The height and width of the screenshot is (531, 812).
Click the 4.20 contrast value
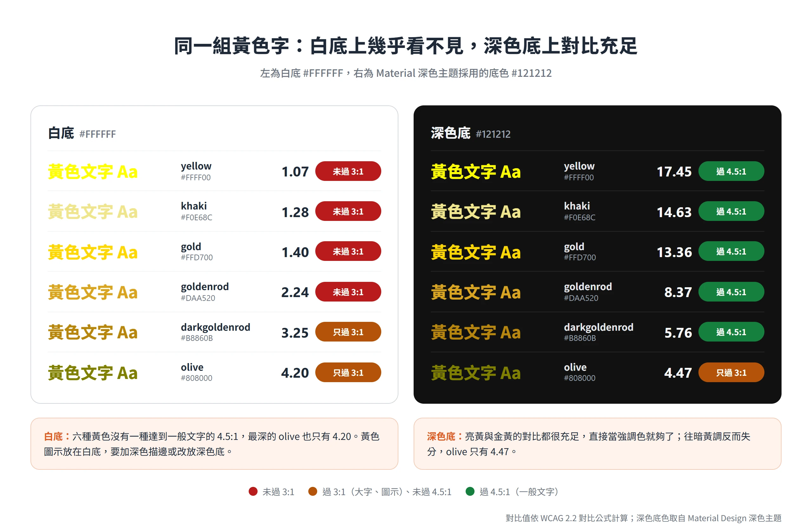click(295, 373)
